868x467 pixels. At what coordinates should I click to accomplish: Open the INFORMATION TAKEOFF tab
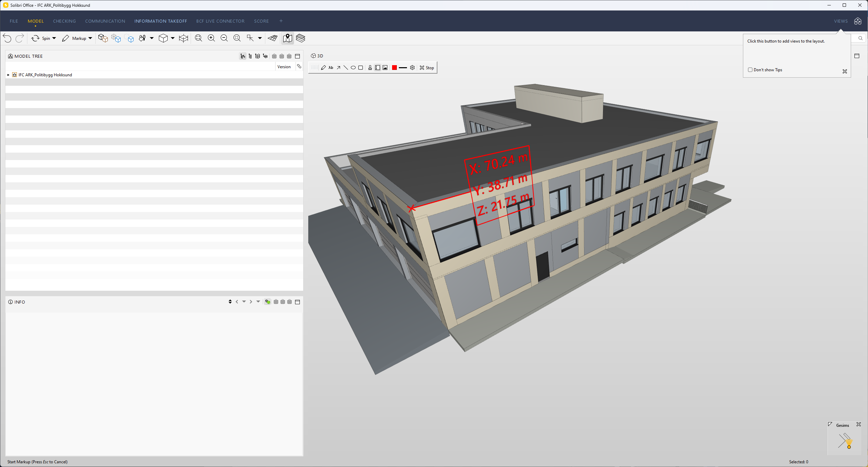point(161,21)
